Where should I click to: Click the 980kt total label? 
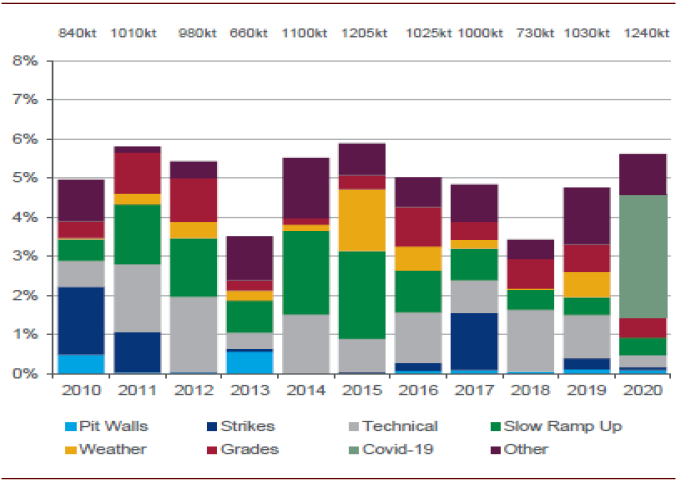(x=197, y=33)
